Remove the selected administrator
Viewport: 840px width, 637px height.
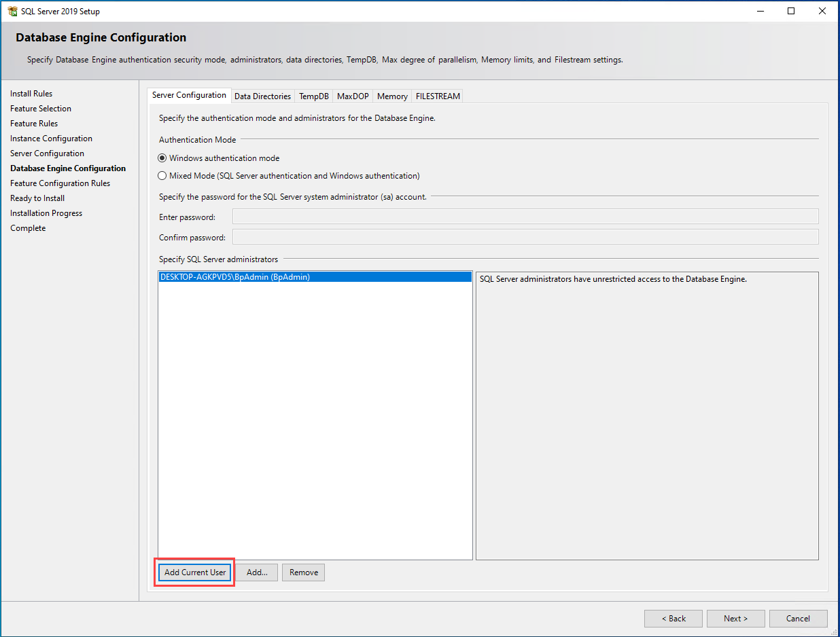click(x=304, y=572)
